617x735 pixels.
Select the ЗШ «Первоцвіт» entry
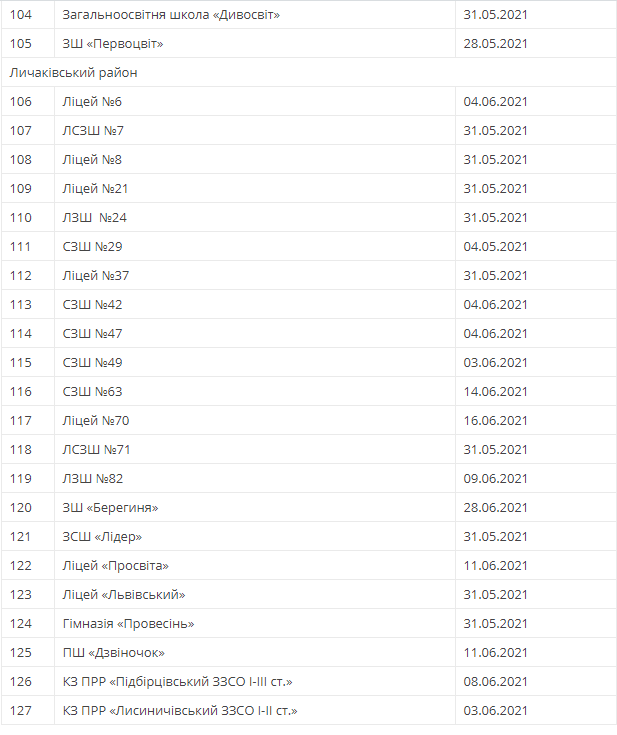[112, 44]
